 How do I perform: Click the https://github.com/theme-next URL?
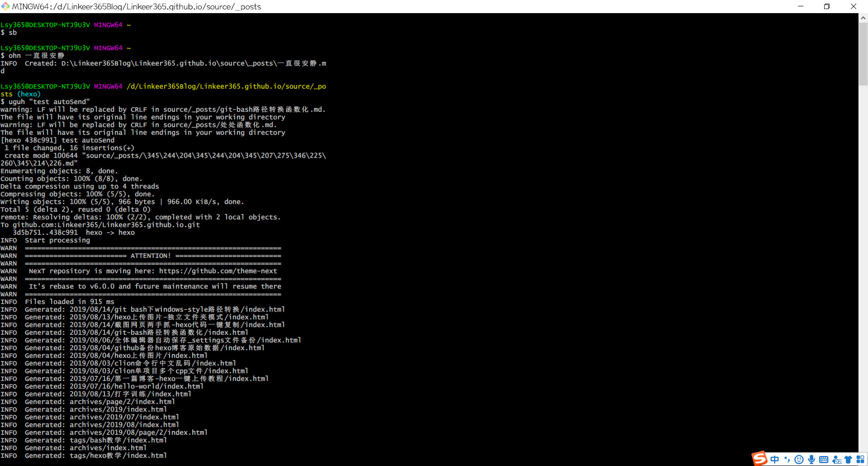218,271
